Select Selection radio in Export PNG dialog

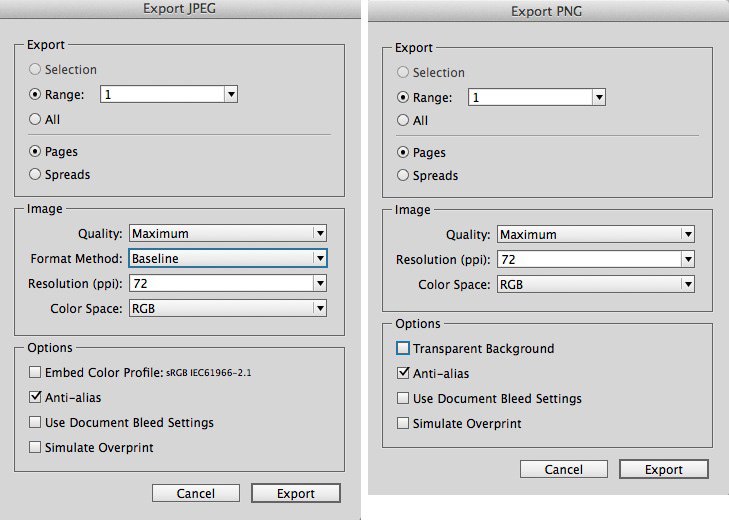403,72
